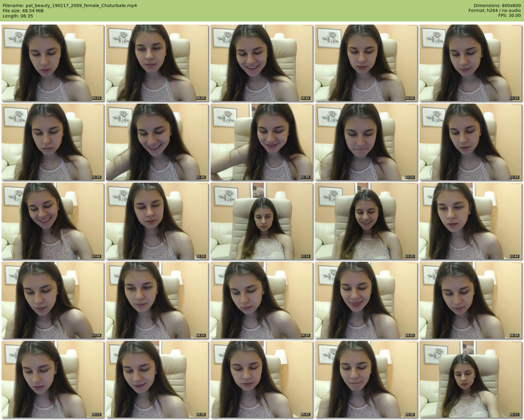Choose the frame at 05:43
524x420 pixels.
tap(262, 379)
